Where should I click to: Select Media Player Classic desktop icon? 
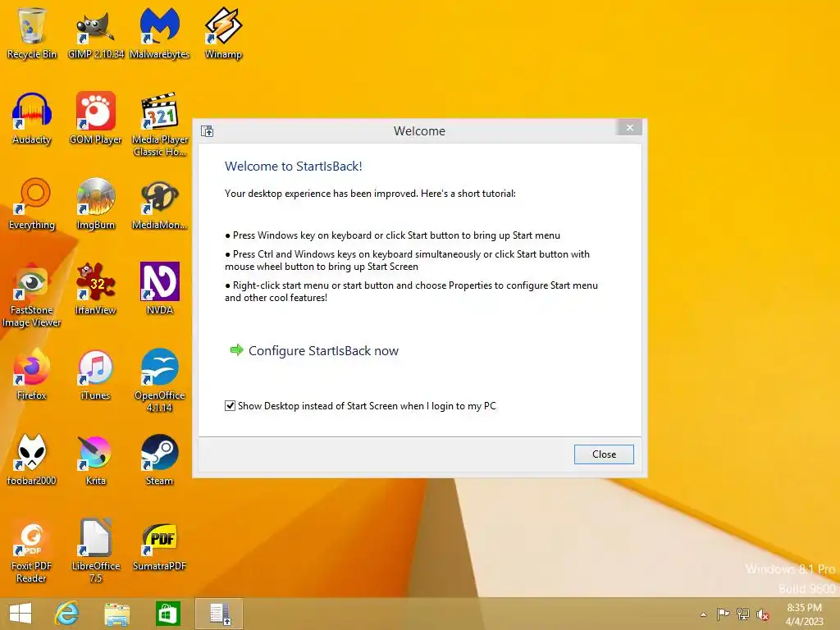(160, 125)
